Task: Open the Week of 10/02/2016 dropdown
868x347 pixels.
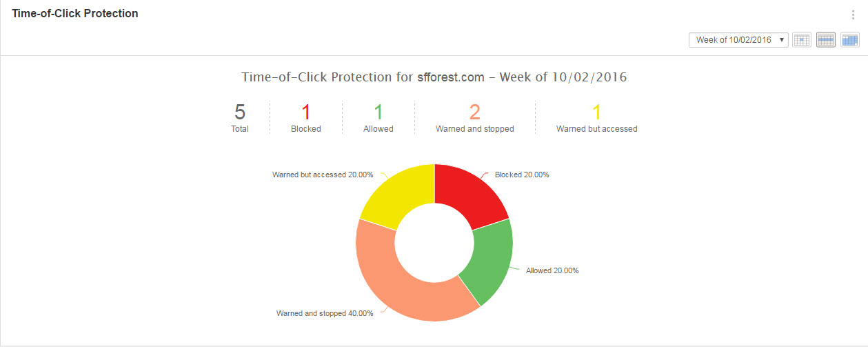Action: tap(738, 40)
